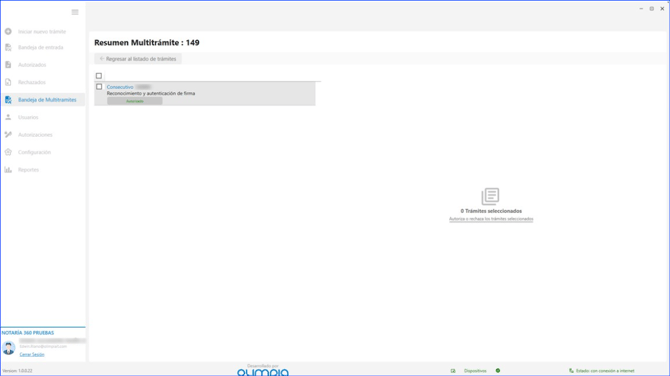This screenshot has height=376, width=670.
Task: Click the Autorizaciones tools icon
Action: 8,135
